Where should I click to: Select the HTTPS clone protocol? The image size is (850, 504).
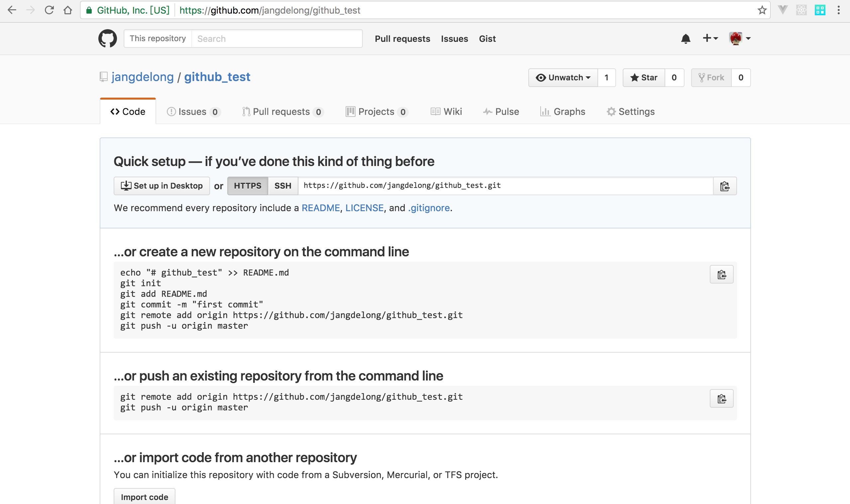click(x=248, y=186)
